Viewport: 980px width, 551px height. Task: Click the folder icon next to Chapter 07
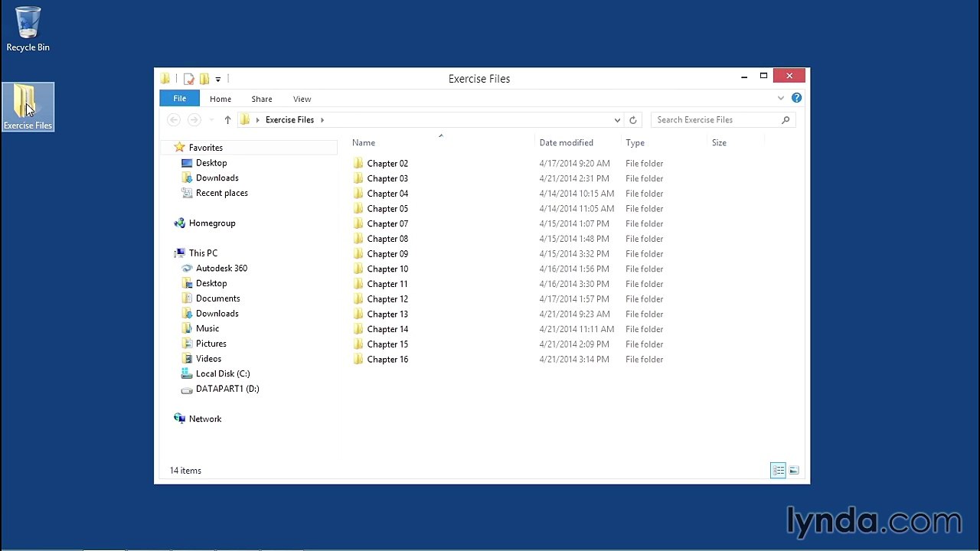tap(358, 223)
